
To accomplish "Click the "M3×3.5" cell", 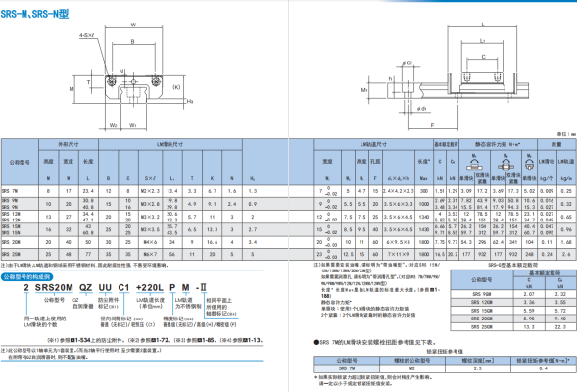I will [150, 229].
